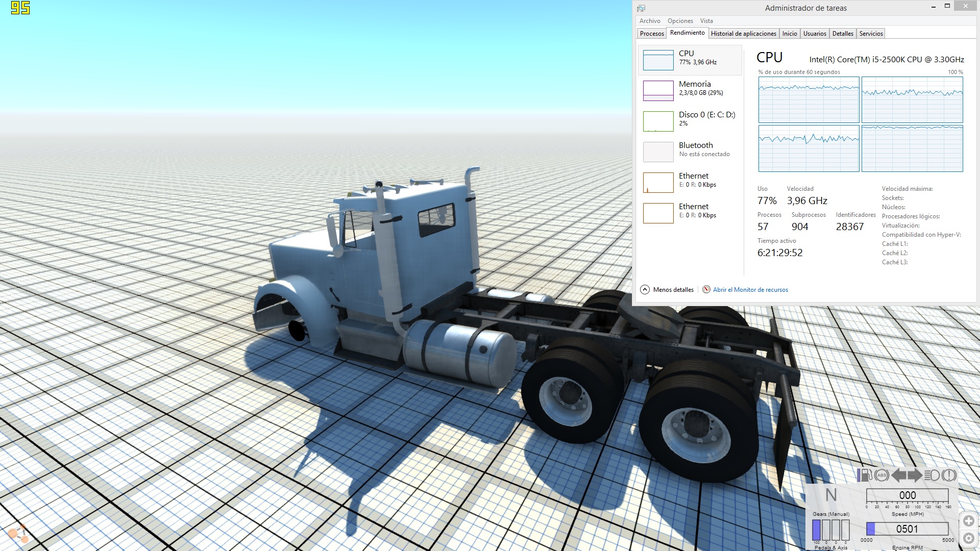The image size is (980, 551).
Task: Click the Task Manager title bar icon
Action: pos(641,8)
